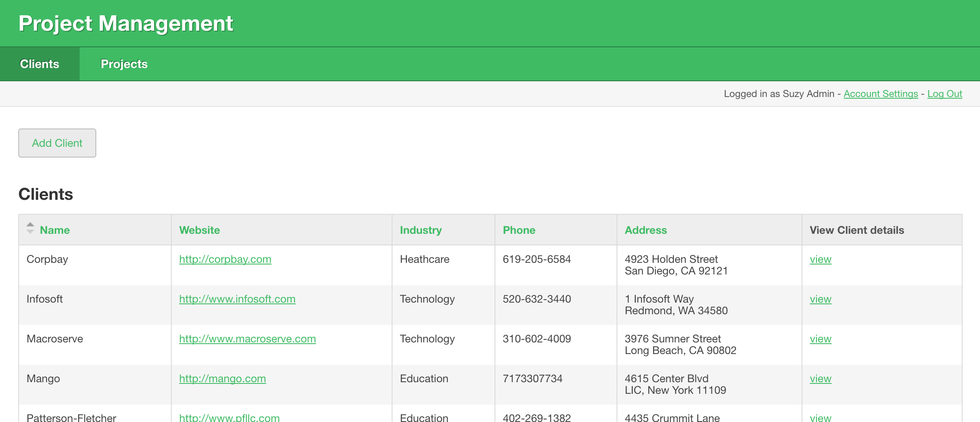The height and width of the screenshot is (422, 980).
Task: Open the http://www.macroserve.com link
Action: pyautogui.click(x=248, y=339)
